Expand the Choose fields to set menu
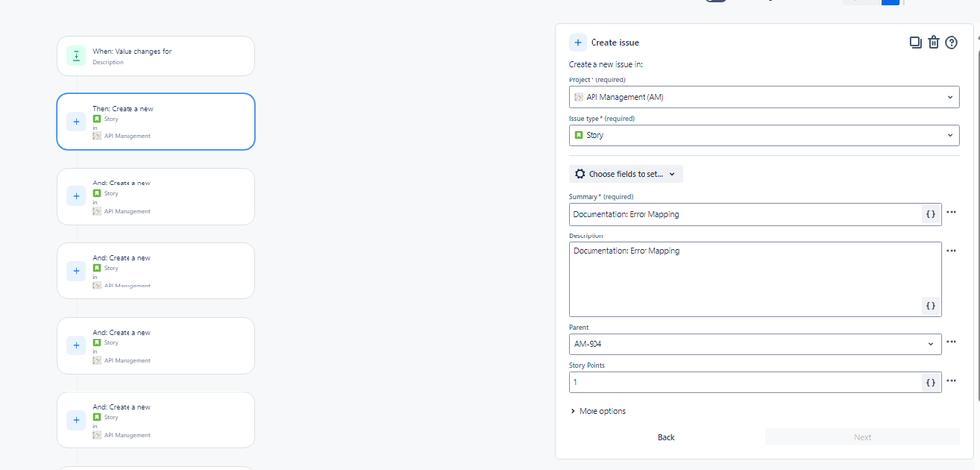Image resolution: width=980 pixels, height=470 pixels. pos(626,174)
